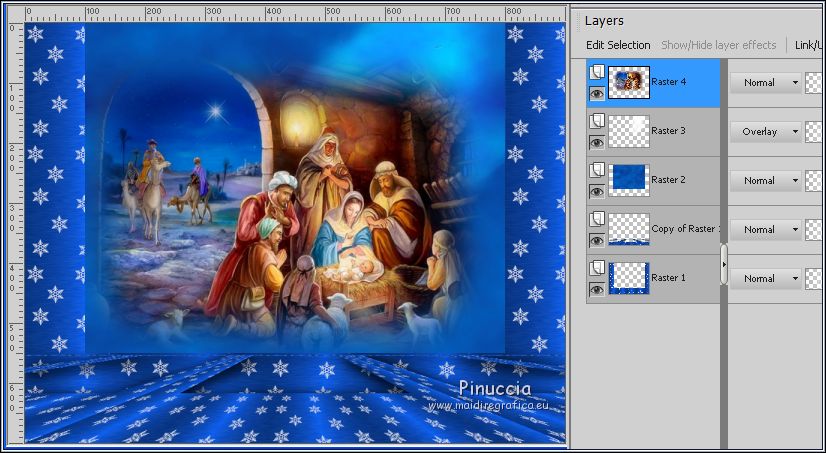This screenshot has height=453, width=826.
Task: Open blend mode dropdown for Raster 4
Action: [x=765, y=83]
